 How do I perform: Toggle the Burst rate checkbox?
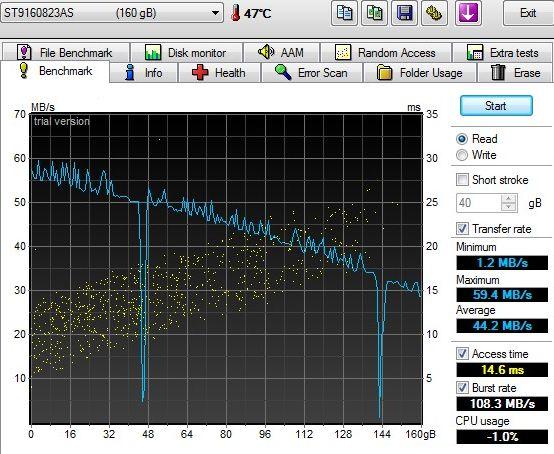(462, 388)
